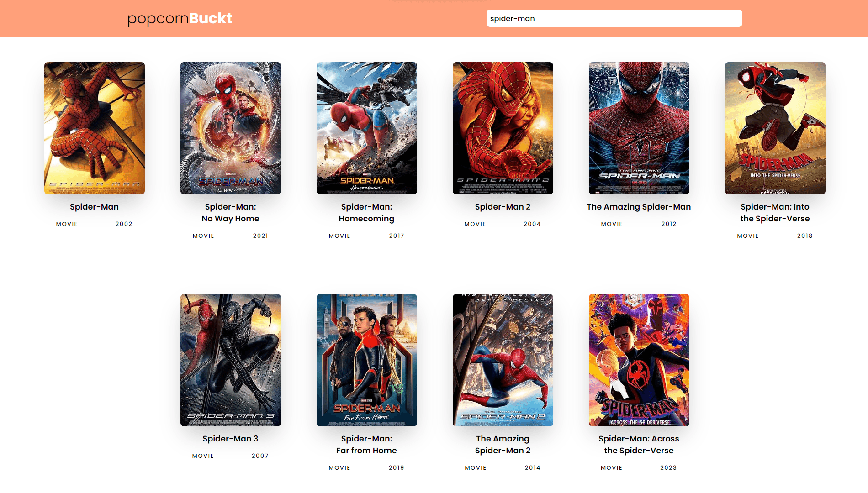
Task: Click the year "2021" under No Way Home
Action: [260, 236]
